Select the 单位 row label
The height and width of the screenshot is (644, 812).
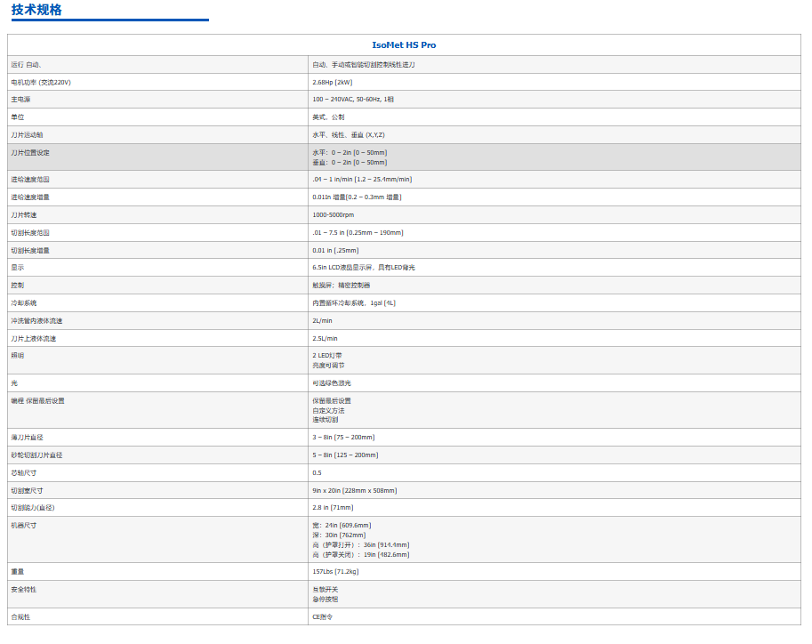click(x=18, y=117)
